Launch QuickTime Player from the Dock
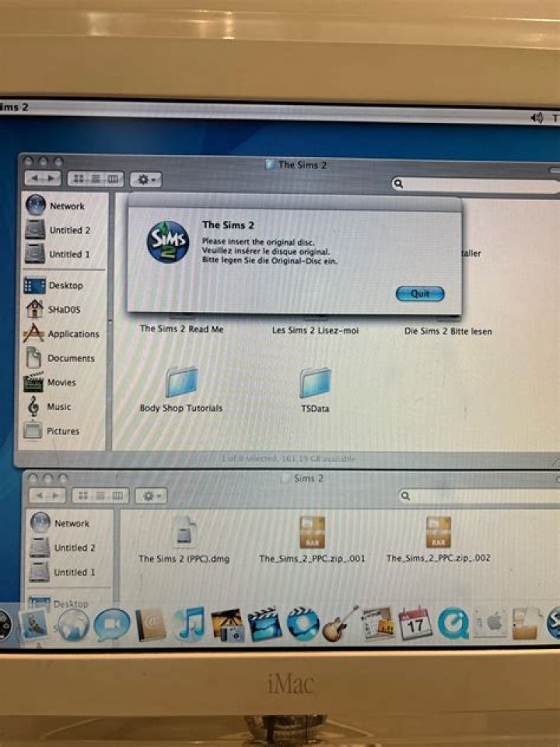This screenshot has height=747, width=560. tap(453, 624)
